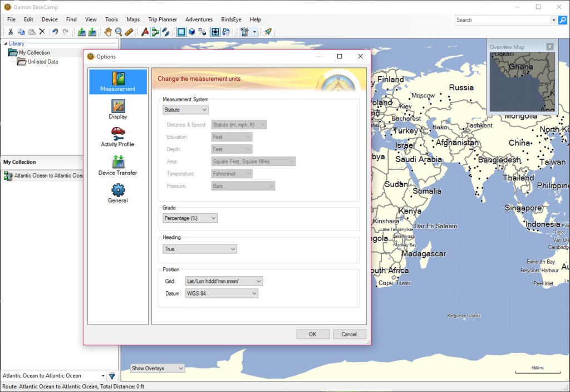570x392 pixels.
Task: Open the Find menu
Action: tap(71, 19)
